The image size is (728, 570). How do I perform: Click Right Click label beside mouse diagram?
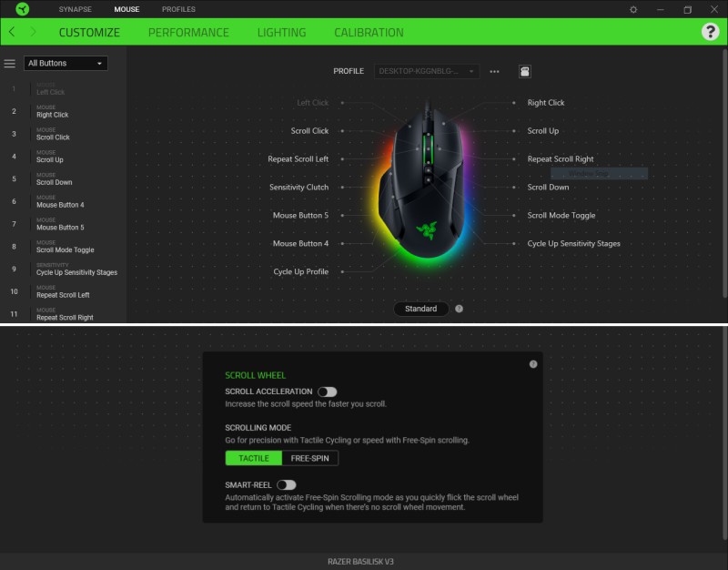pos(545,103)
